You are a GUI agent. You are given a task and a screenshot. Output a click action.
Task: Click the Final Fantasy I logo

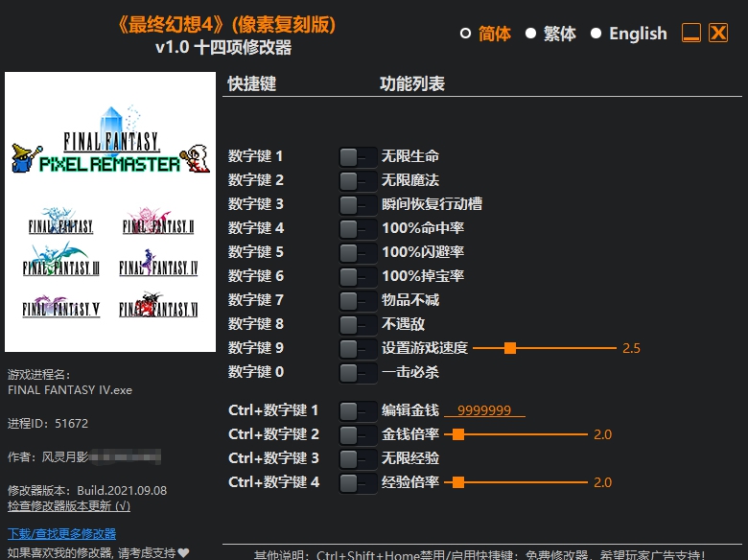click(x=60, y=222)
